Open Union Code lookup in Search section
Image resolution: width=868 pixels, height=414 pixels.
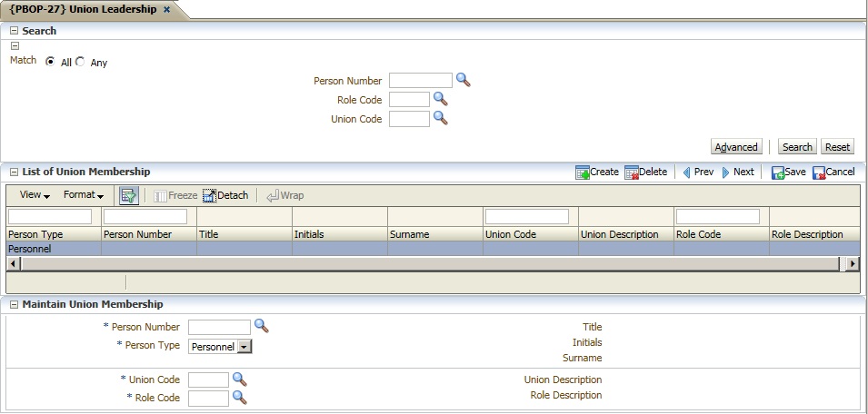pos(441,118)
